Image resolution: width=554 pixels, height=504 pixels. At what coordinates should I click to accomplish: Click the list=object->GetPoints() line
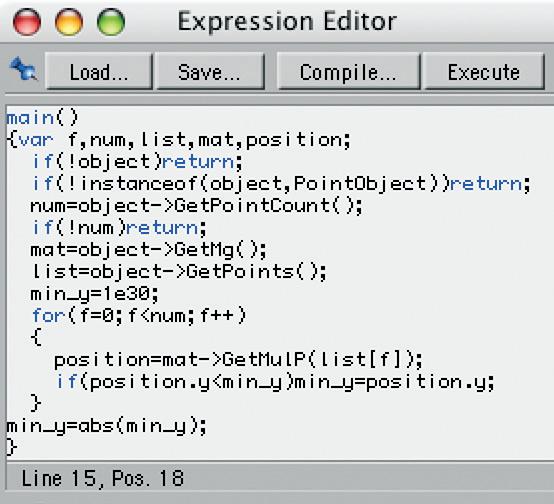click(179, 272)
